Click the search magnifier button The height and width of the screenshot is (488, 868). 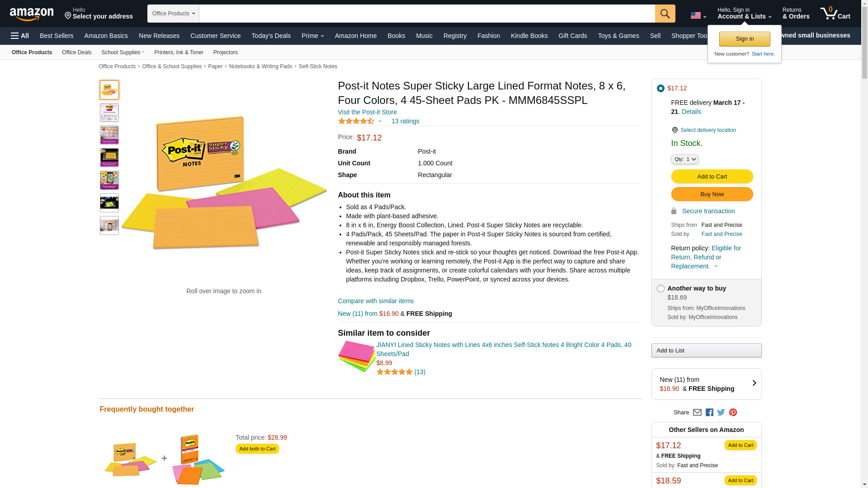click(x=665, y=14)
